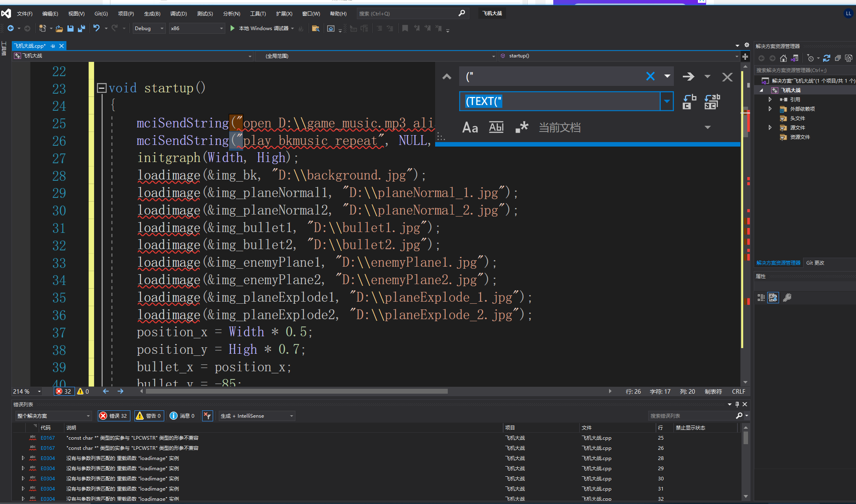Open the Git(G) menu
856x504 pixels.
click(101, 13)
